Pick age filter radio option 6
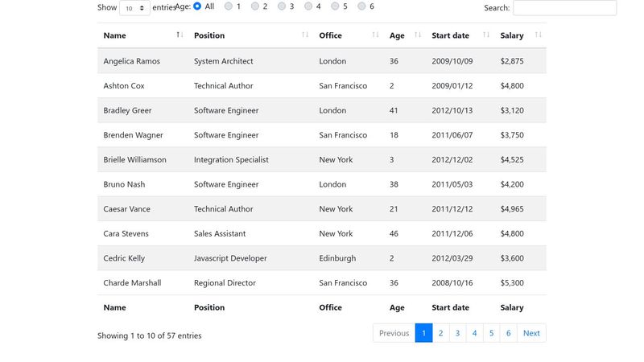This screenshot has width=644, height=362. tap(361, 6)
